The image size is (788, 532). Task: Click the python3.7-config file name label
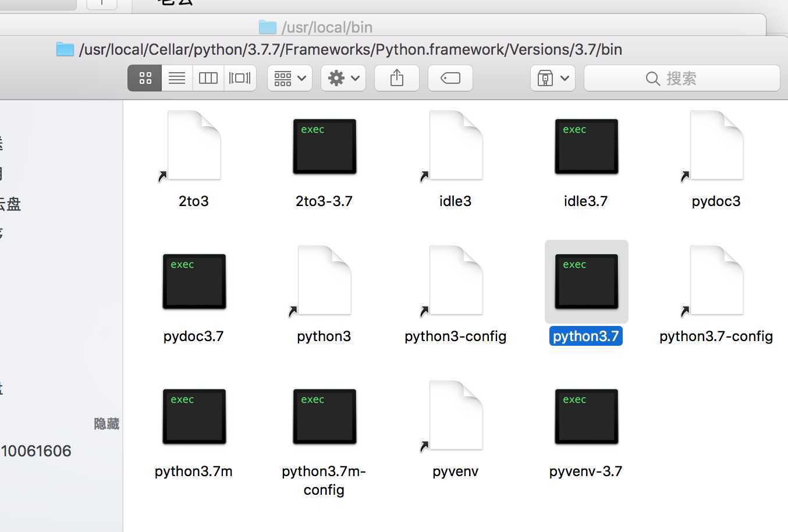[716, 336]
